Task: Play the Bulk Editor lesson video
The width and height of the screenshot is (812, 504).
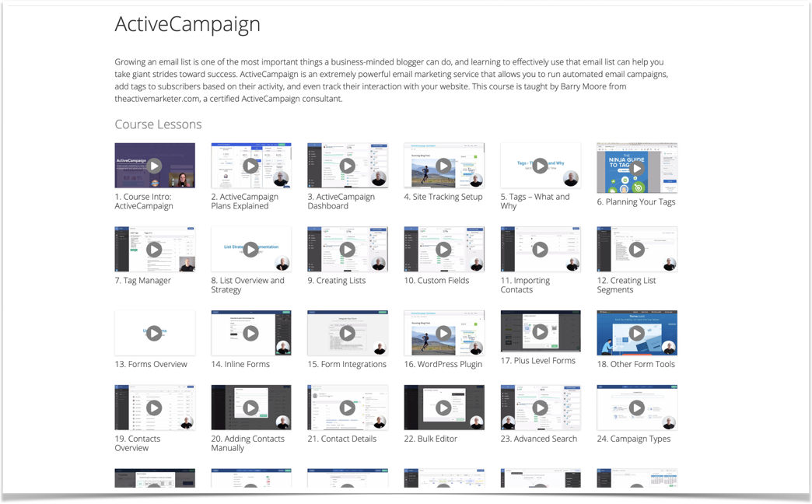Action: point(443,408)
